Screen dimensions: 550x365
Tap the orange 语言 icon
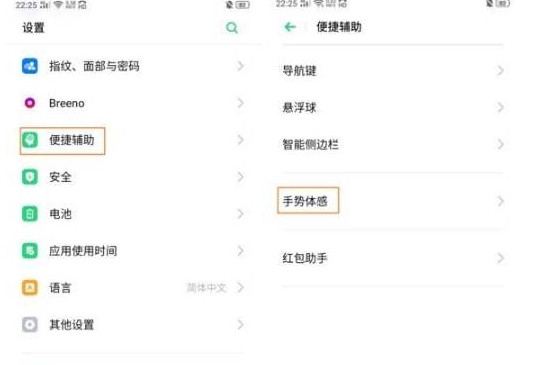point(30,288)
